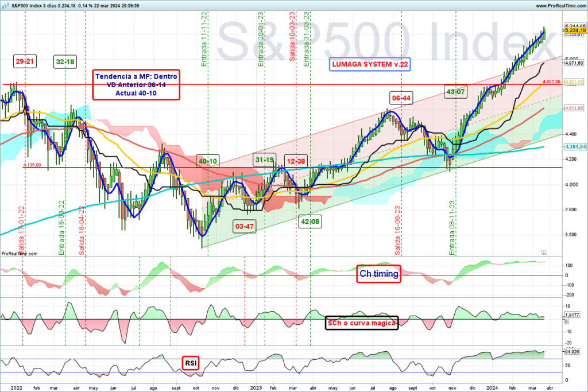This screenshot has height=392, width=588.
Task: Click the 40-10 label on the chart
Action: 208,161
